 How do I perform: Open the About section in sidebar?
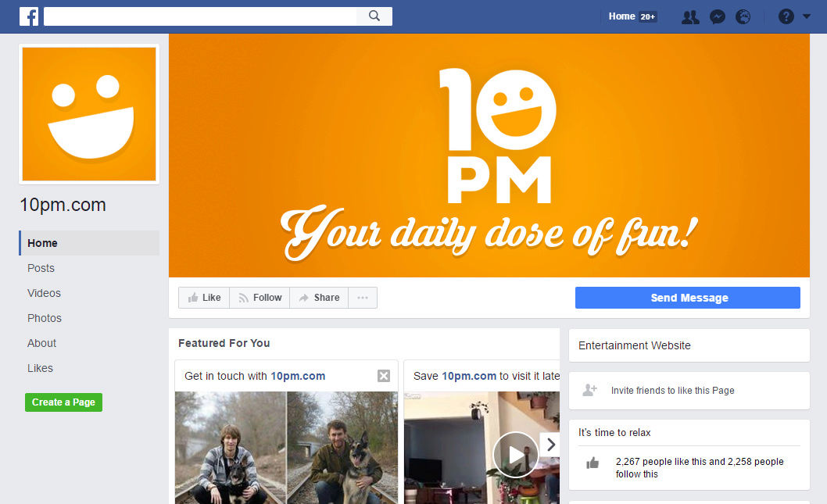pos(41,343)
